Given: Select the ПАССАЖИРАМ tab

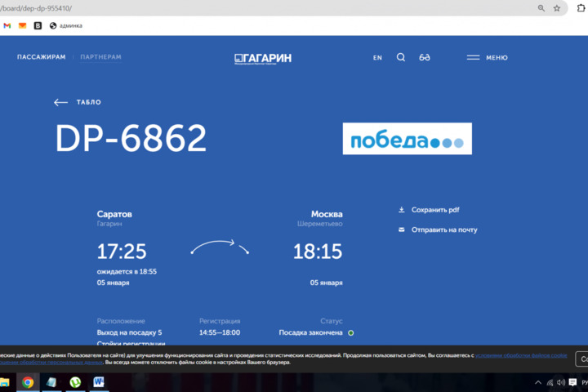Looking at the screenshot, I should tap(42, 57).
